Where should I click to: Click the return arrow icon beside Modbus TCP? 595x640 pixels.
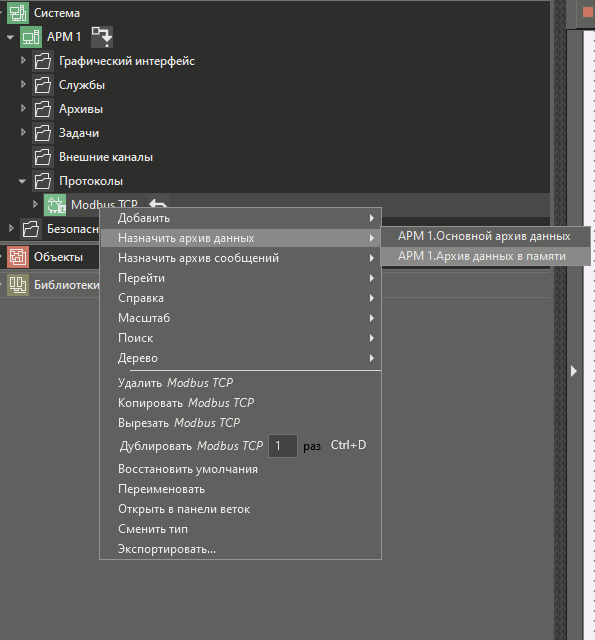click(158, 204)
